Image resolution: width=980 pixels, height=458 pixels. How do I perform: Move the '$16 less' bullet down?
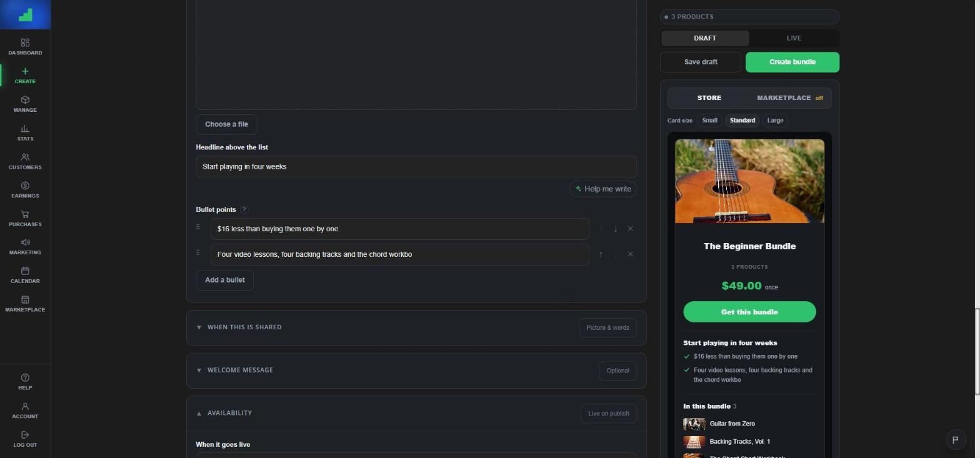tap(616, 229)
